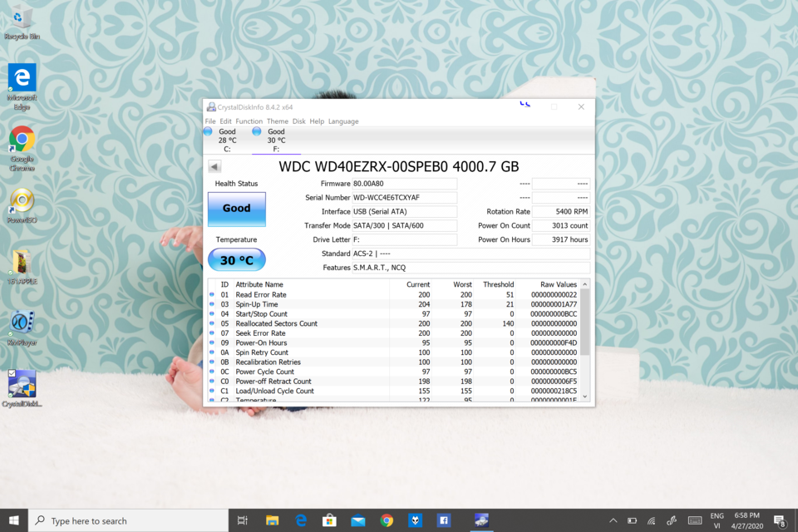The width and height of the screenshot is (798, 532).
Task: Click the Serial Number field
Action: (x=405, y=198)
